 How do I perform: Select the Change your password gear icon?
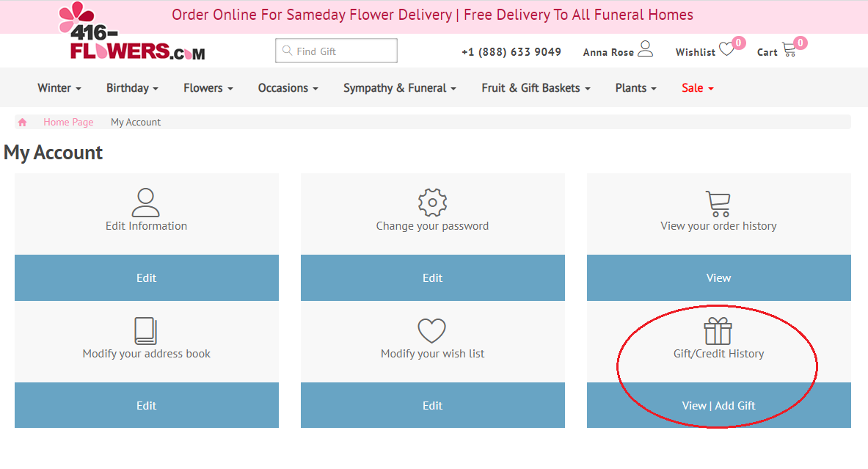click(432, 203)
